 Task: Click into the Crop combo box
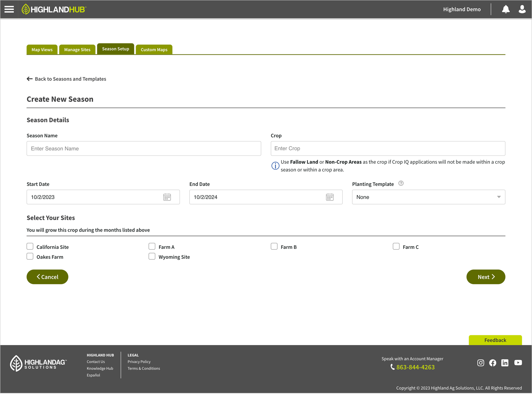388,148
